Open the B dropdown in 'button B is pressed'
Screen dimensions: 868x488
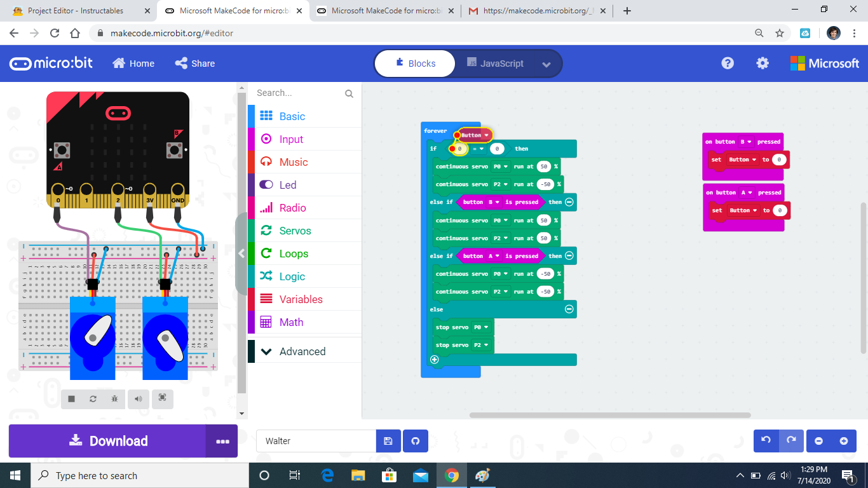click(x=494, y=202)
